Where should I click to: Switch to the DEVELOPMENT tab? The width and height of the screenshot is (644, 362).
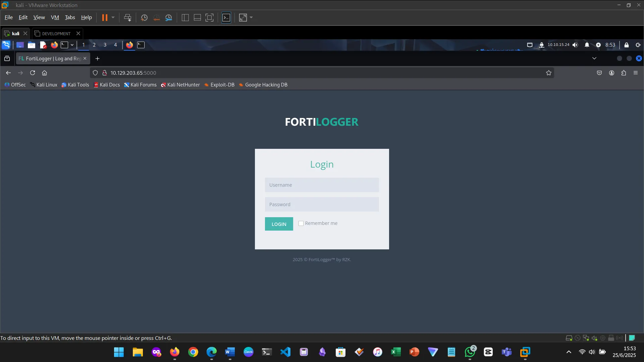tap(56, 33)
